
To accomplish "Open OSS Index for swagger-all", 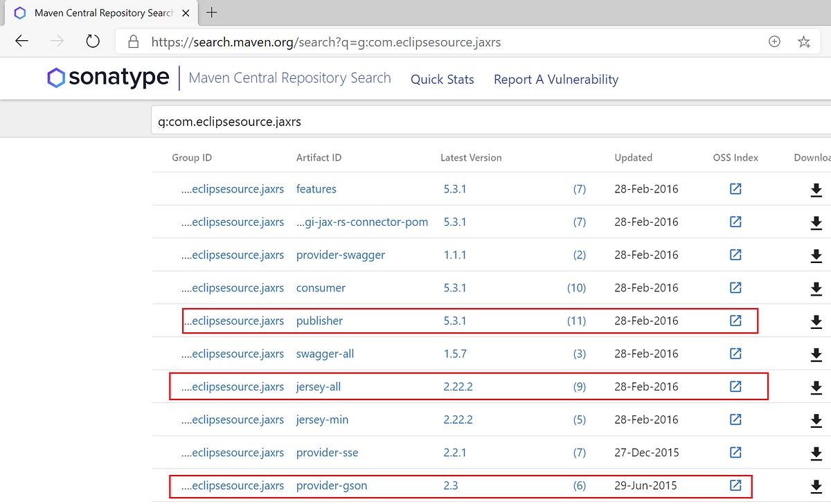I will tap(735, 353).
